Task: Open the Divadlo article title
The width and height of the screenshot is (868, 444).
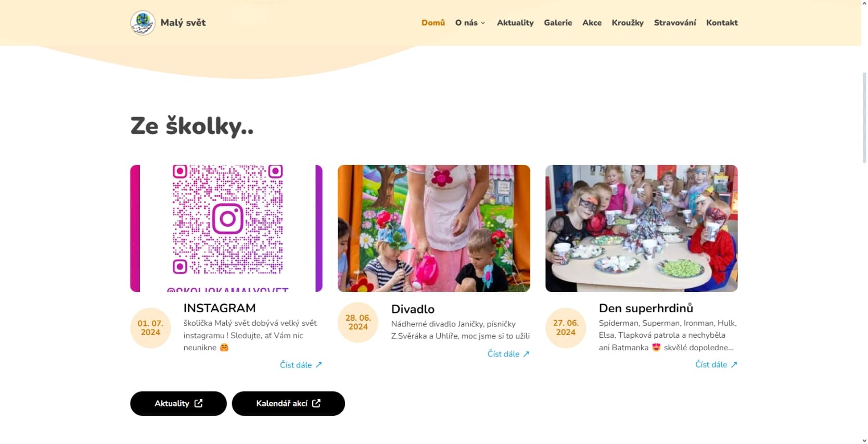Action: click(413, 309)
